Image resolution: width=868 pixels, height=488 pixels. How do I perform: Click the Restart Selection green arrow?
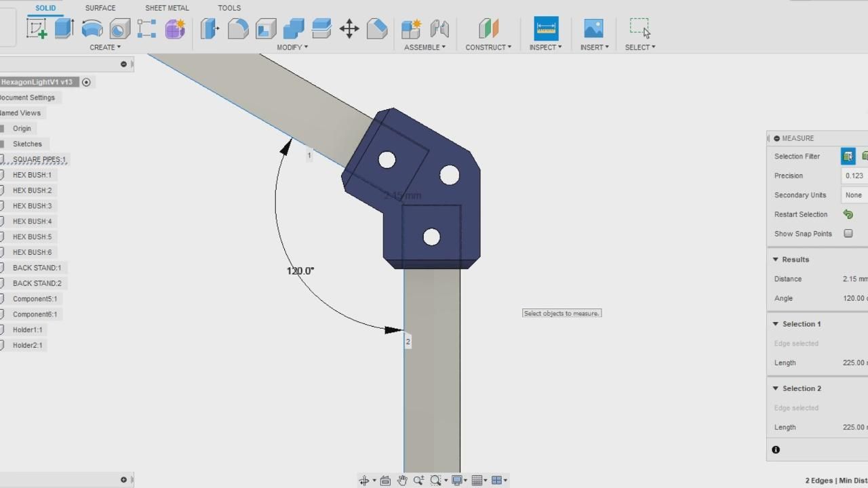[x=848, y=214]
